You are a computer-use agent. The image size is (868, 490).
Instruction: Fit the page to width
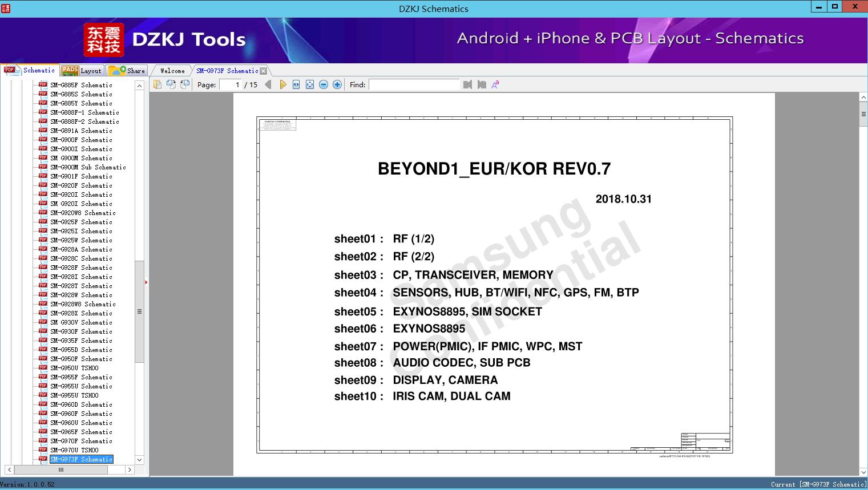pos(296,84)
